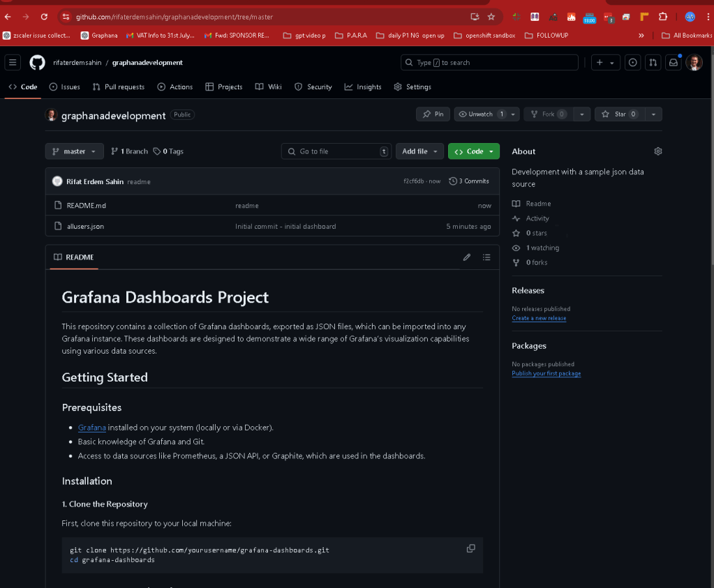
Task: Click Publish your first package link
Action: click(546, 374)
